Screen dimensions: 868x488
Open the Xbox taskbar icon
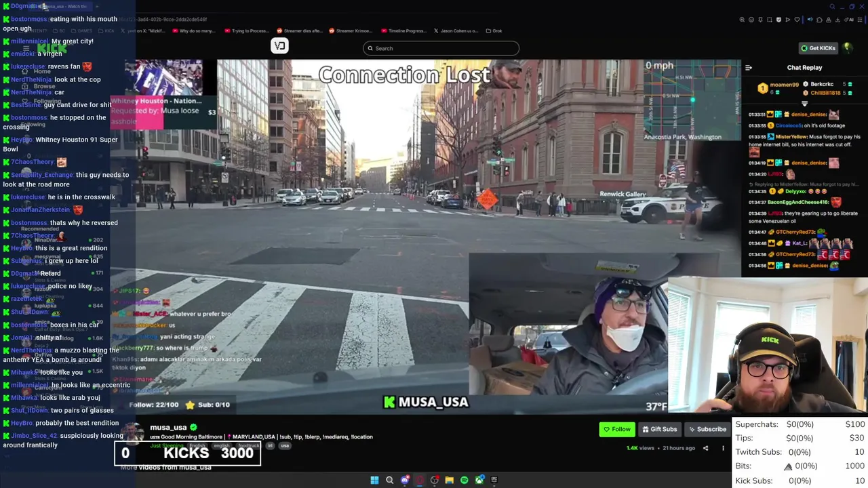click(x=479, y=480)
